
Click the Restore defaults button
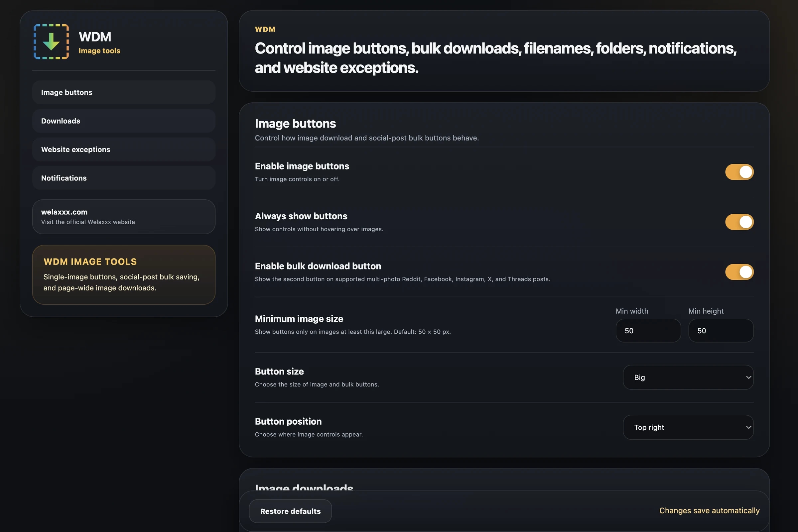pos(290,511)
